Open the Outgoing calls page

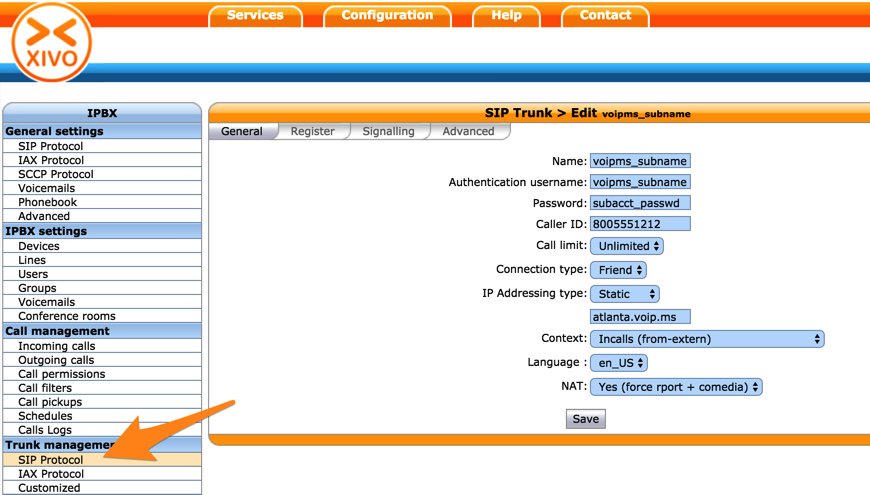[102, 360]
